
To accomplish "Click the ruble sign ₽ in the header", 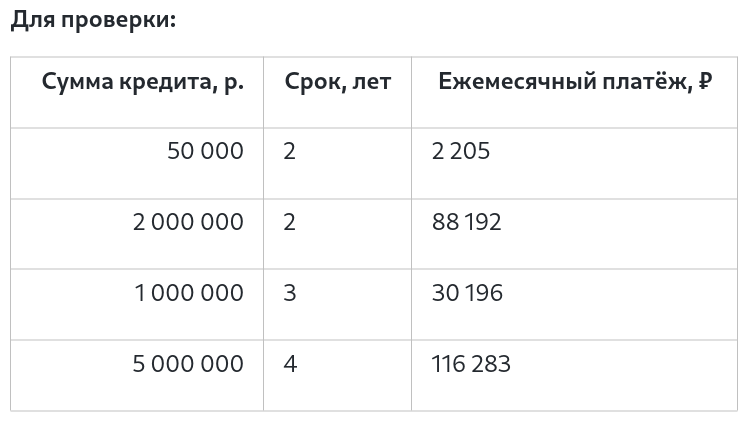I will coord(704,82).
